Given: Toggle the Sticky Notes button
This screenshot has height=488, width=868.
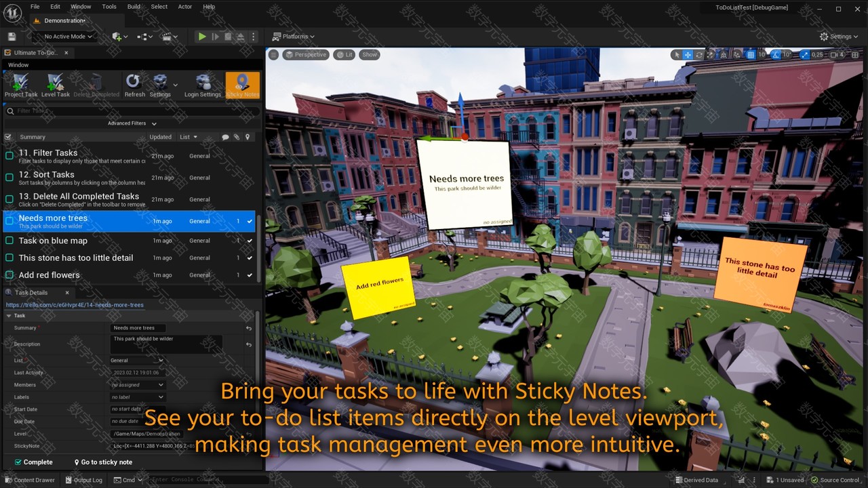Looking at the screenshot, I should (242, 85).
